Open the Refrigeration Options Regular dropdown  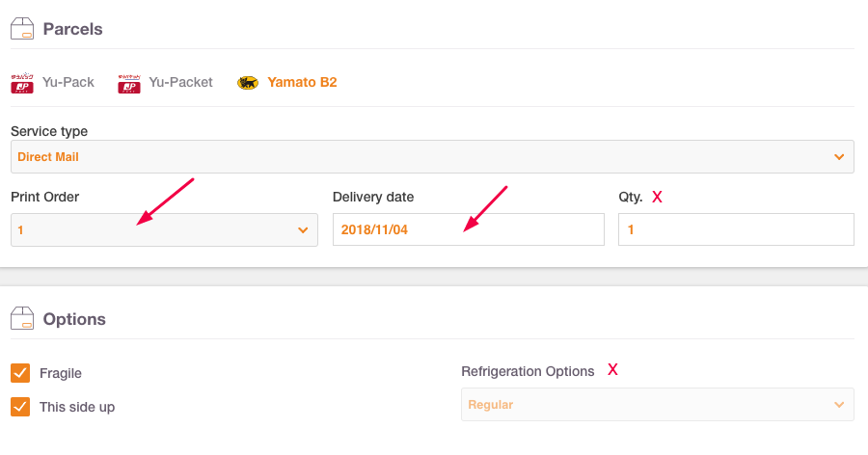[x=658, y=405]
